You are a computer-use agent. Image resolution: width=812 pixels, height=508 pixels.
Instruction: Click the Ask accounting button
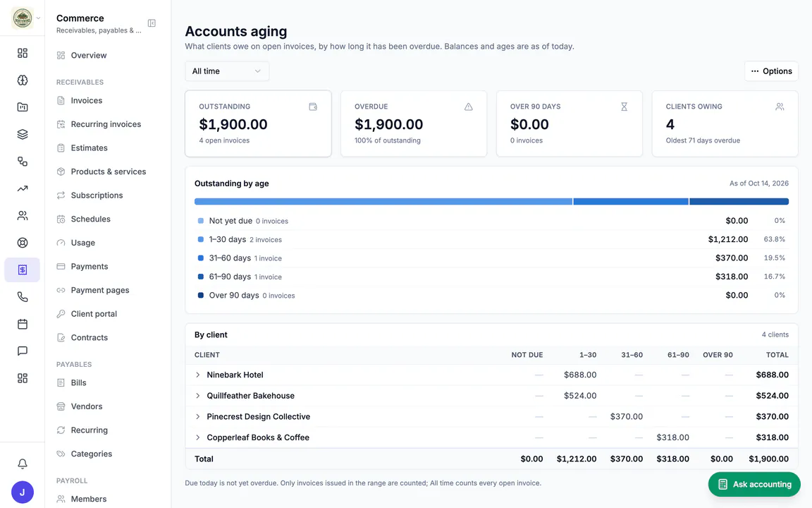click(x=754, y=484)
